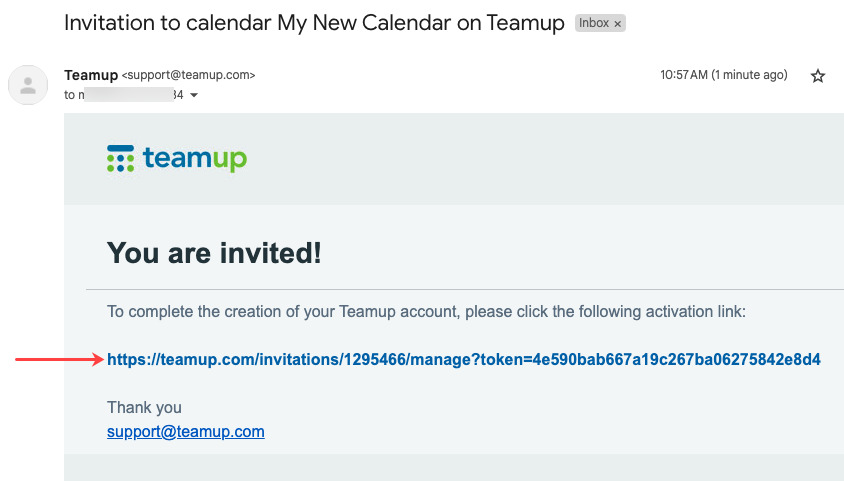
Task: Click the "Thank you" text
Action: (144, 407)
